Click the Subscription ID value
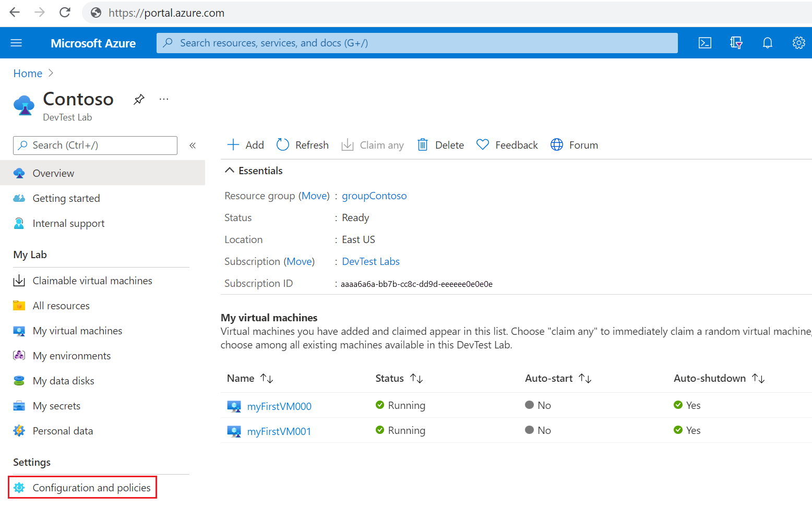Viewport: 812px width, 520px height. click(x=416, y=284)
